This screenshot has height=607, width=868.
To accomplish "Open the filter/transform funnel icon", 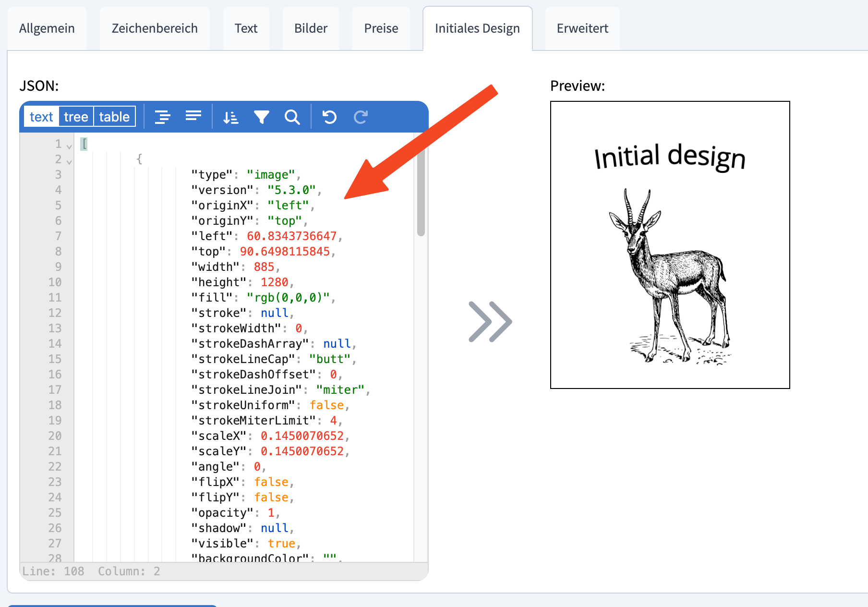I will [262, 117].
